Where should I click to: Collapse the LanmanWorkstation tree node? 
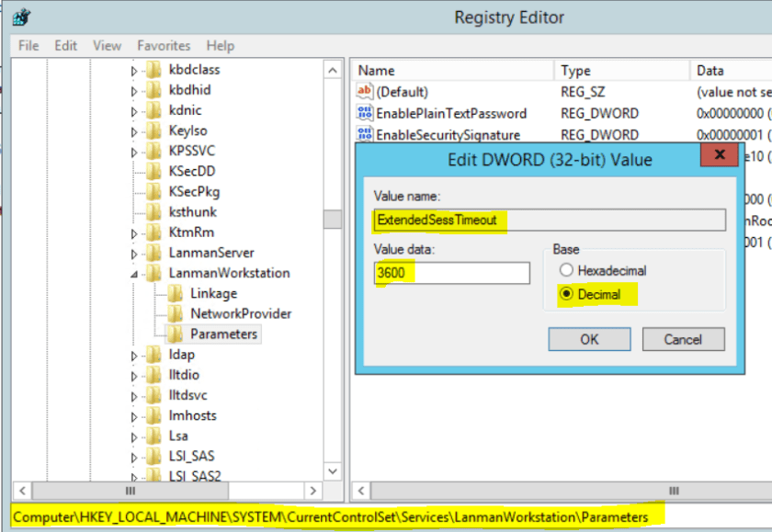[x=134, y=274]
